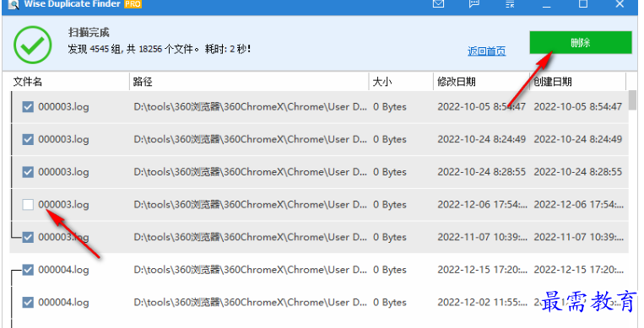Open the feedback chat bubble icon
This screenshot has width=644, height=328.
(x=474, y=3)
